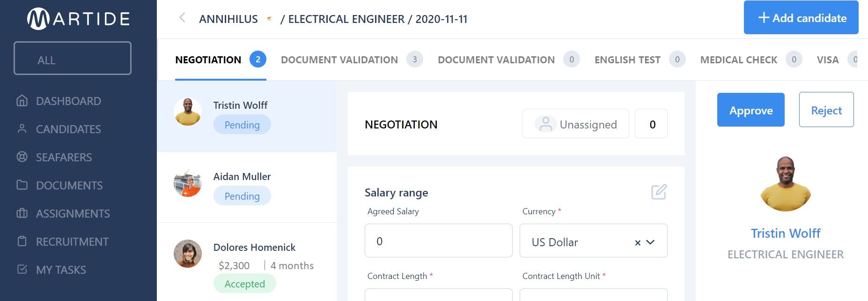The image size is (868, 301).
Task: Click the Dashboard home icon
Action: pyautogui.click(x=22, y=101)
